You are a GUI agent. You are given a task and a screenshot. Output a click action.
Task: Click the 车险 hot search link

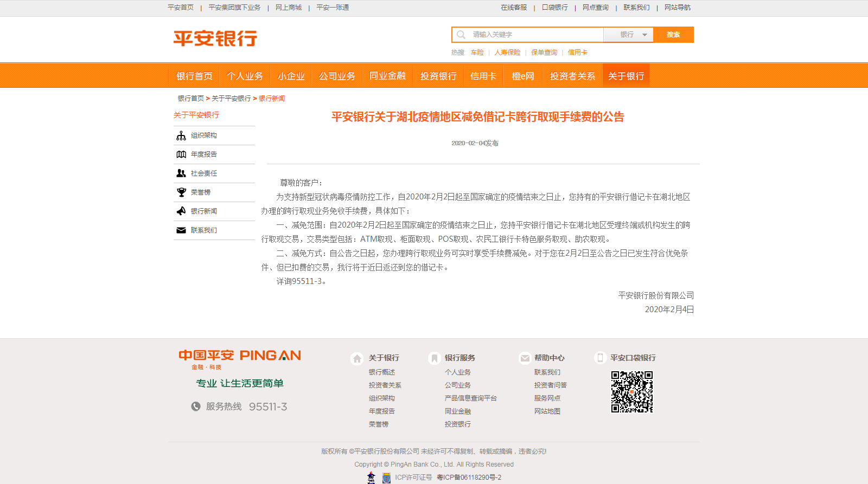tap(477, 53)
